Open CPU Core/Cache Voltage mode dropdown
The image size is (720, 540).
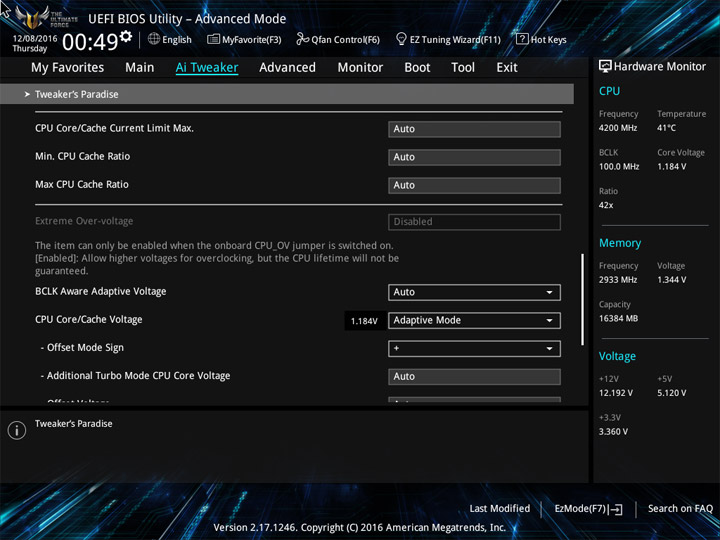(474, 321)
